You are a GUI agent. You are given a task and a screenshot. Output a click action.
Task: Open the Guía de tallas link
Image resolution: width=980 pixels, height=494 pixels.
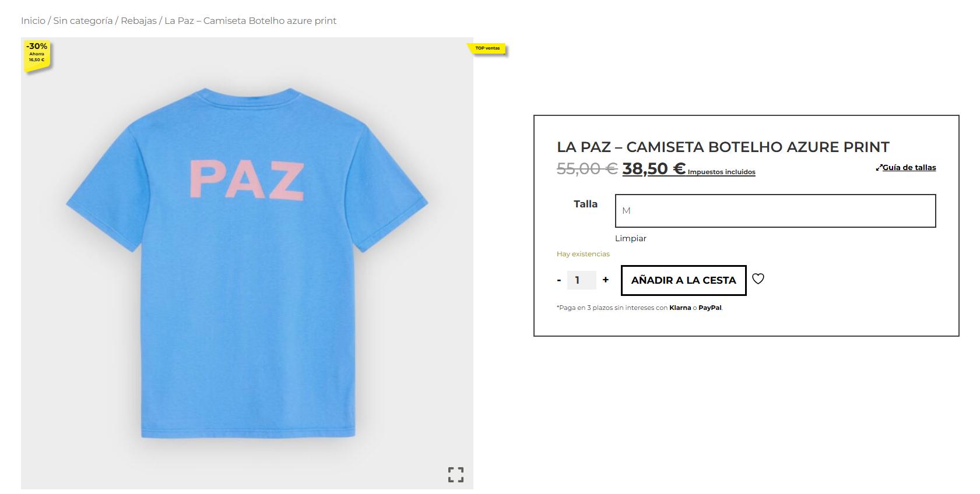909,168
